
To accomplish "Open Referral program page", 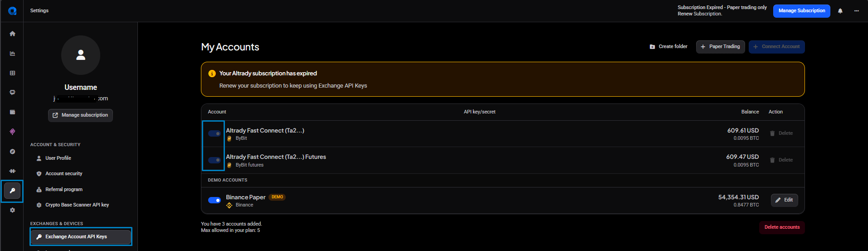I will tap(63, 189).
